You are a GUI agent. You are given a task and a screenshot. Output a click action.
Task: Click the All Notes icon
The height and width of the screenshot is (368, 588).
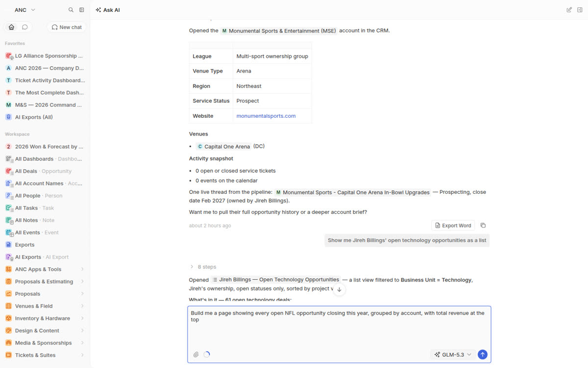click(9, 220)
